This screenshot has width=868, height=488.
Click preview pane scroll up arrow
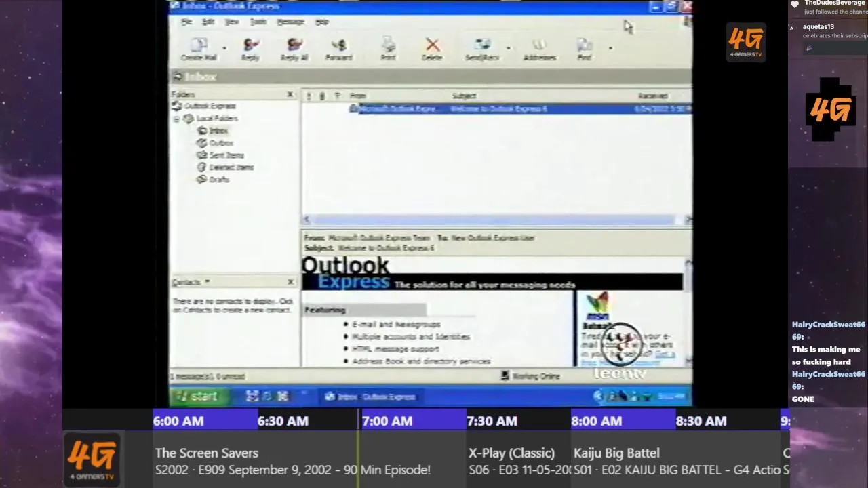(x=688, y=264)
